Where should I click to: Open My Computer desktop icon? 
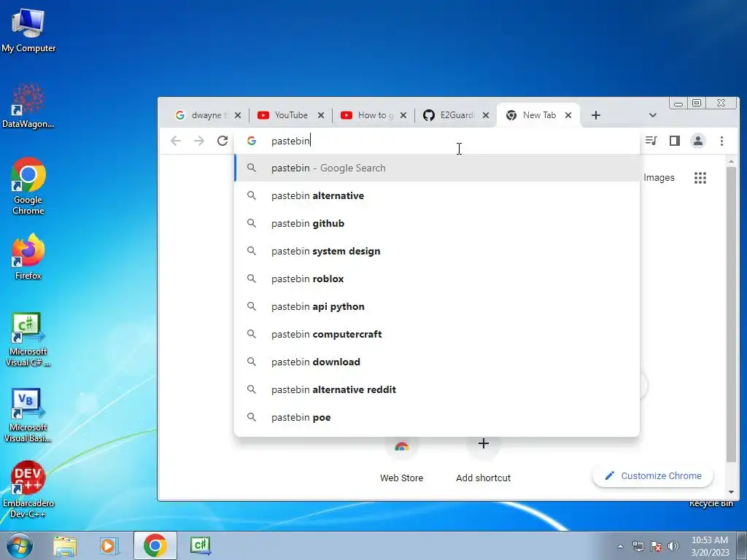coord(28,30)
